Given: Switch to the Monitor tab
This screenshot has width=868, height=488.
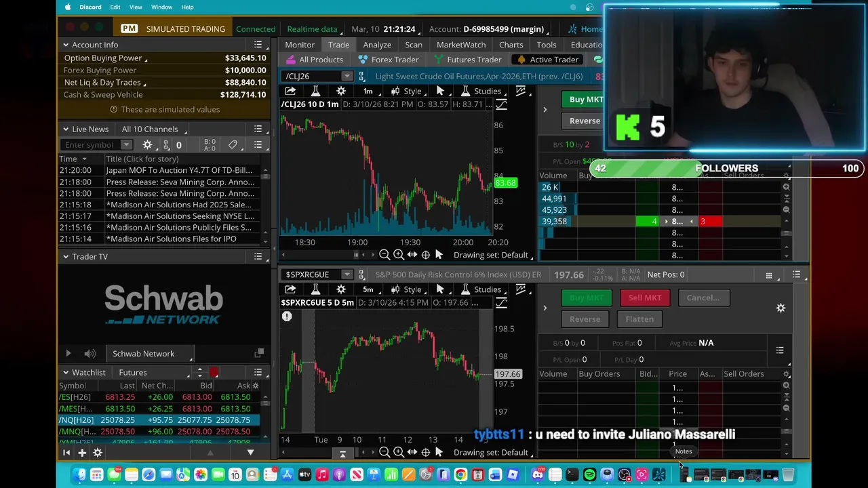Looking at the screenshot, I should click(300, 45).
